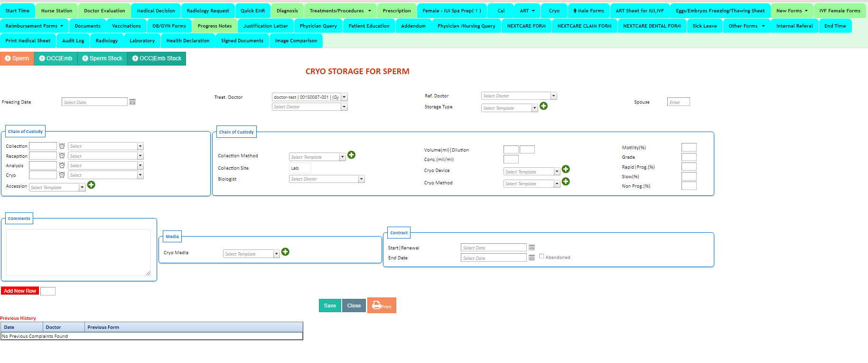Image resolution: width=868 pixels, height=363 pixels.
Task: Click the Add New Row button
Action: (20, 291)
